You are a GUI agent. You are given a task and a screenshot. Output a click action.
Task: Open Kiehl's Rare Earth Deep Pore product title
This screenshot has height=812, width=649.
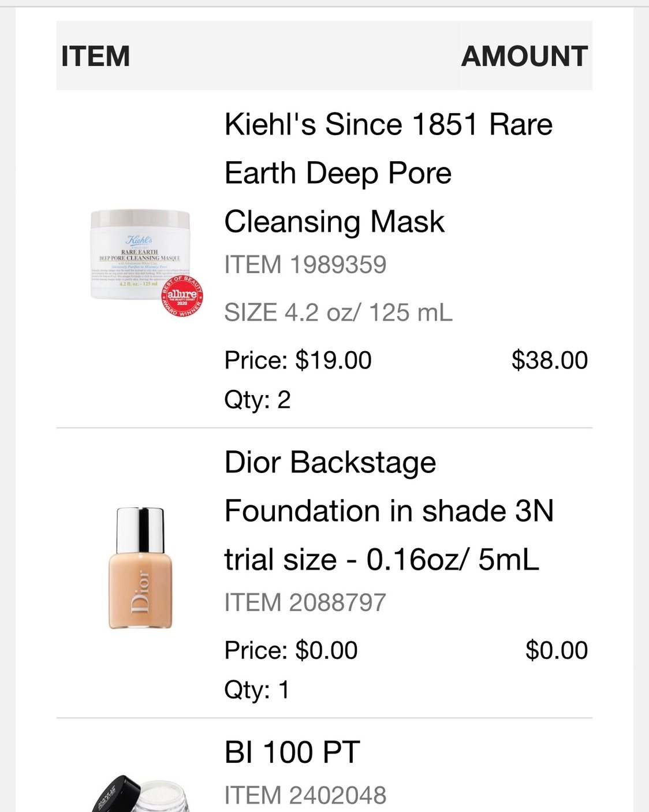[x=388, y=173]
